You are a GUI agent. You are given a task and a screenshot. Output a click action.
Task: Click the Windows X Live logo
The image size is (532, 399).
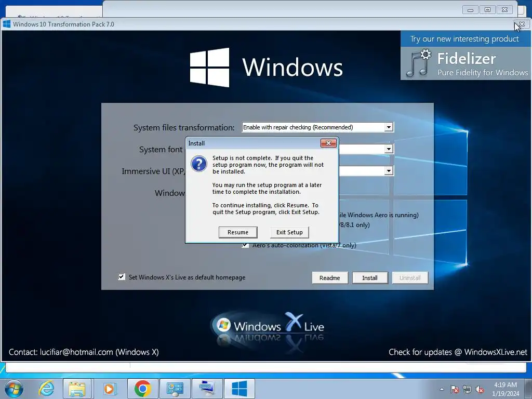coord(268,326)
